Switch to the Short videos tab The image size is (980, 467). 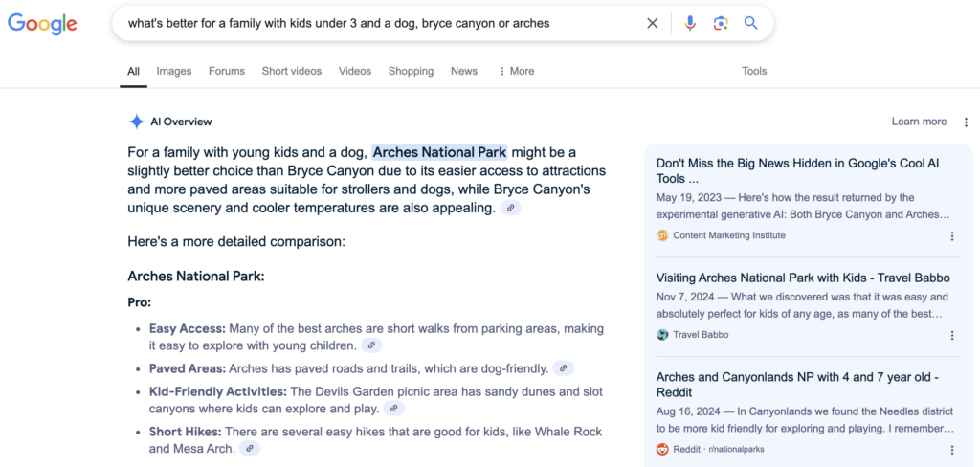point(292,71)
